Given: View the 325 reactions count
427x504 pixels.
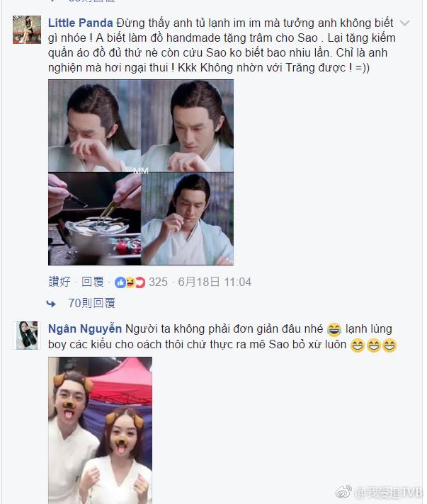Looking at the screenshot, I should [x=158, y=282].
